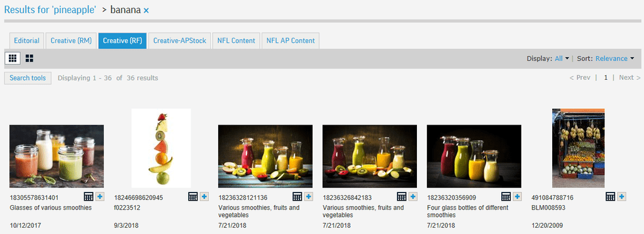The height and width of the screenshot is (234, 644).
Task: Select the Creative-APStock tab
Action: point(179,41)
